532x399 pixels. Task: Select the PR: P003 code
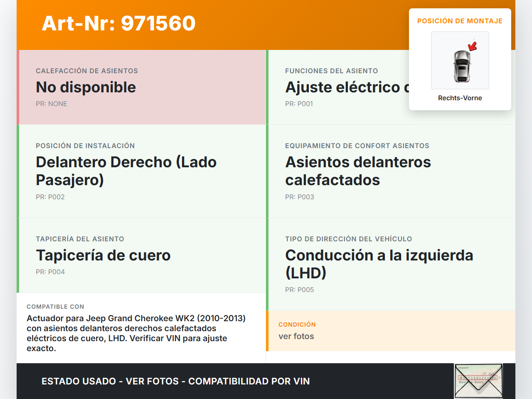click(299, 197)
